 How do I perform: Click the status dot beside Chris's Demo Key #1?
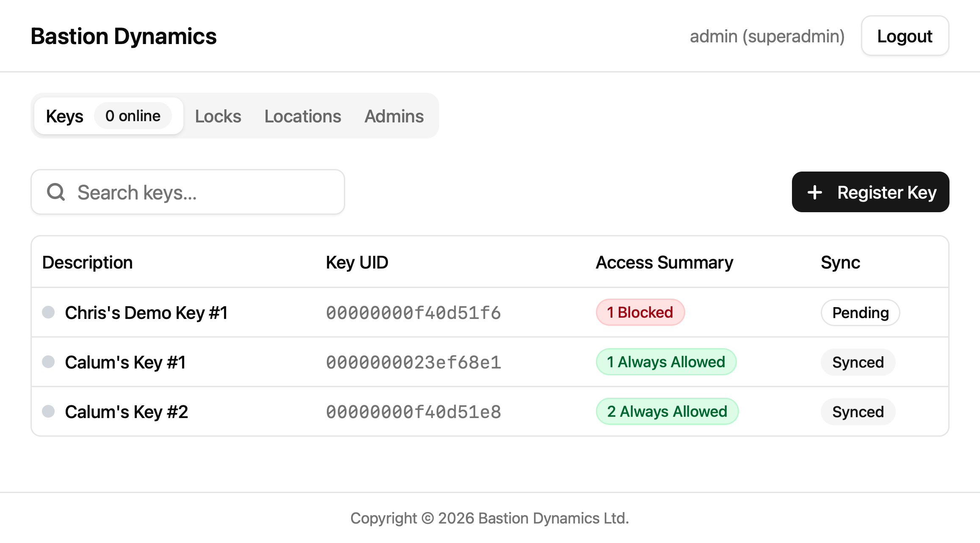pyautogui.click(x=49, y=313)
